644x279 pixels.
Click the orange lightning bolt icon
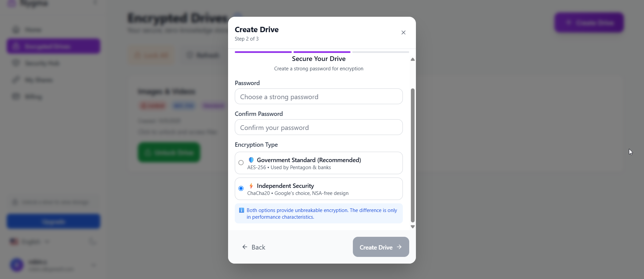251,186
